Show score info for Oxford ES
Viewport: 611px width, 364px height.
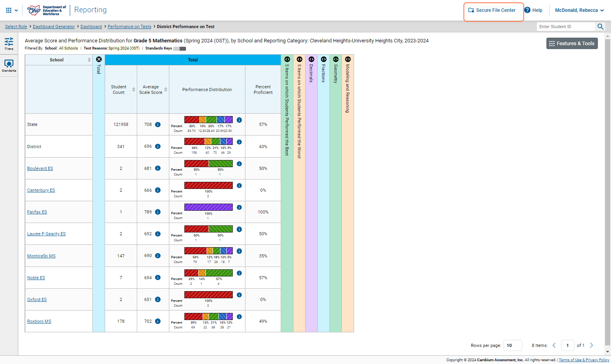click(158, 299)
